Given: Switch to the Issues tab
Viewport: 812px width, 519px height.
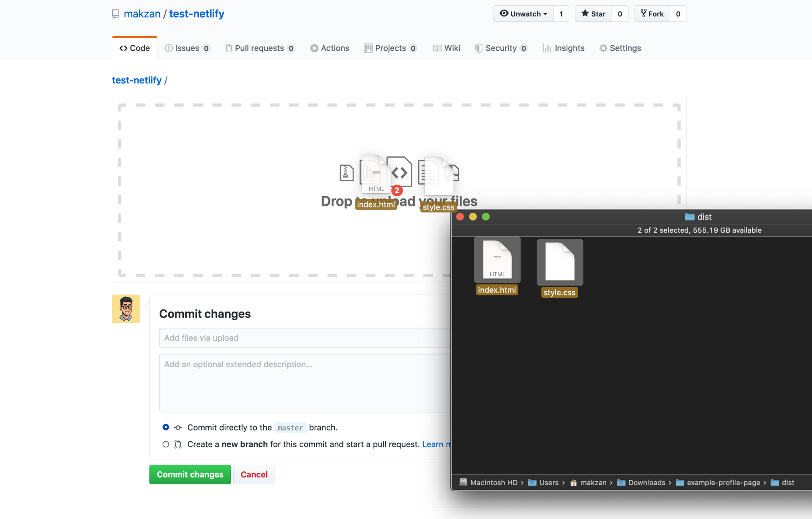Looking at the screenshot, I should tap(187, 48).
